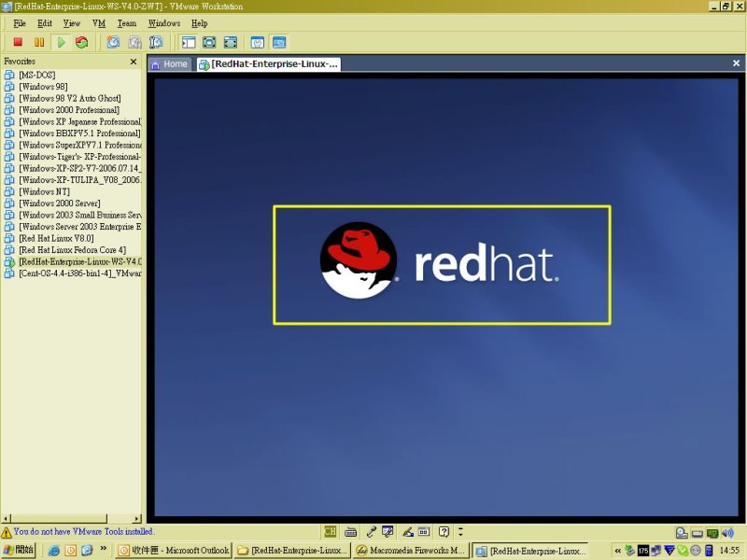Click the language bar help question icon

(444, 531)
